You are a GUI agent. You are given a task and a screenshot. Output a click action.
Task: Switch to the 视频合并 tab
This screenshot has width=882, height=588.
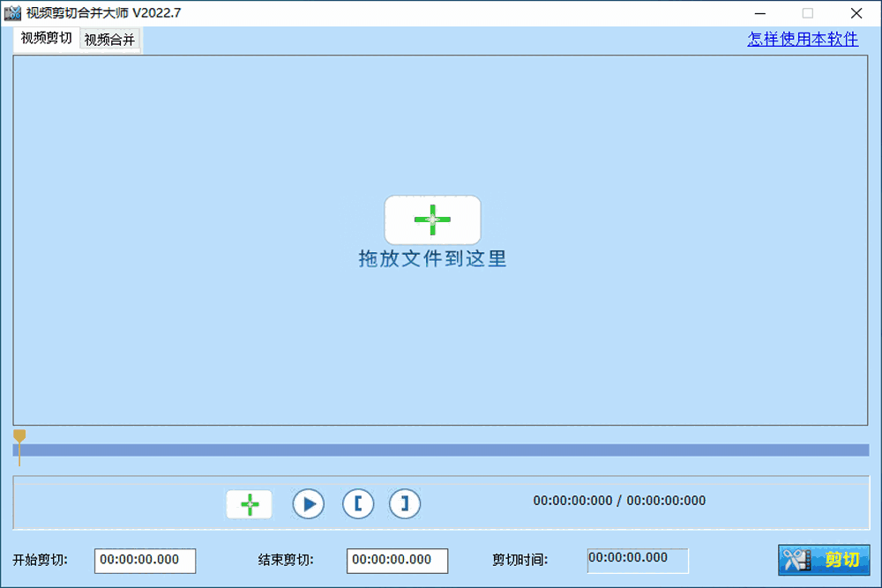point(109,39)
